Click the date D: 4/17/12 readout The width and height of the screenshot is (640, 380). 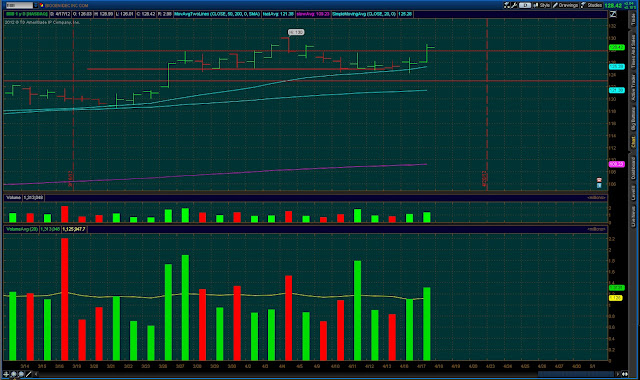tap(60, 14)
